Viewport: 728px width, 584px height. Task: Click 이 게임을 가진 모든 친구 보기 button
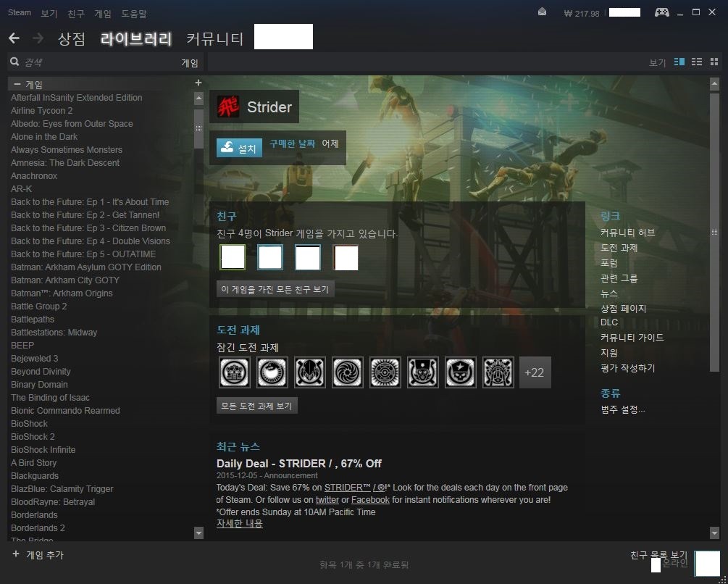[x=275, y=289]
